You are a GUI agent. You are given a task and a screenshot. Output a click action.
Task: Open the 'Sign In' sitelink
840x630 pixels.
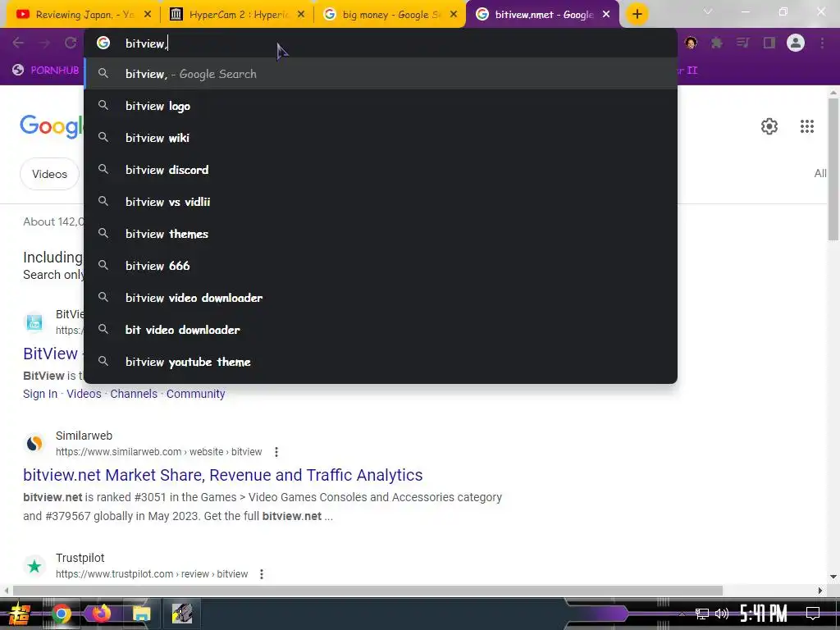pos(40,394)
